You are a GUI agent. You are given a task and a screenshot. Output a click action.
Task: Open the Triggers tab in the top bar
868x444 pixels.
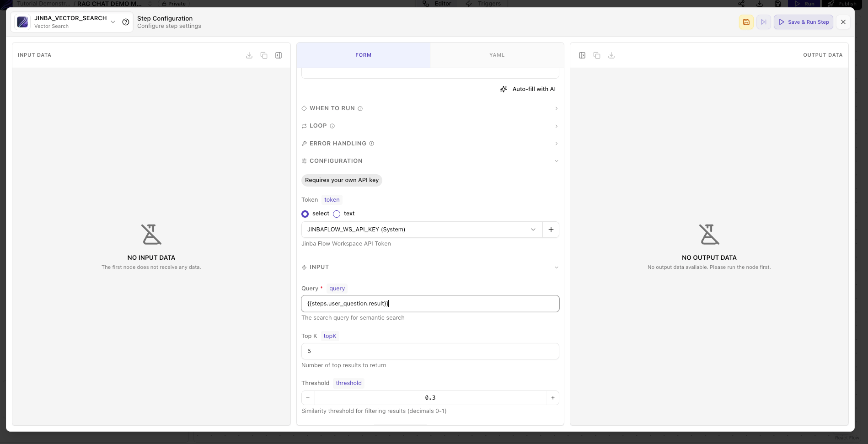[x=483, y=4]
